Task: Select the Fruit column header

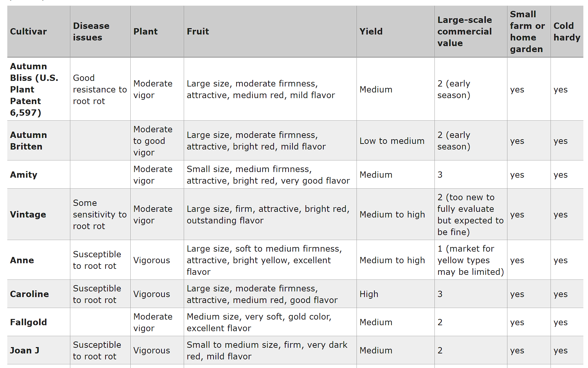Action: (x=198, y=31)
